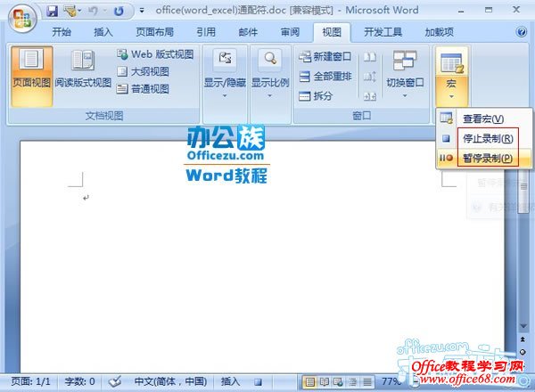Save the document from quick access toolbar
535x392 pixels.
pos(53,12)
